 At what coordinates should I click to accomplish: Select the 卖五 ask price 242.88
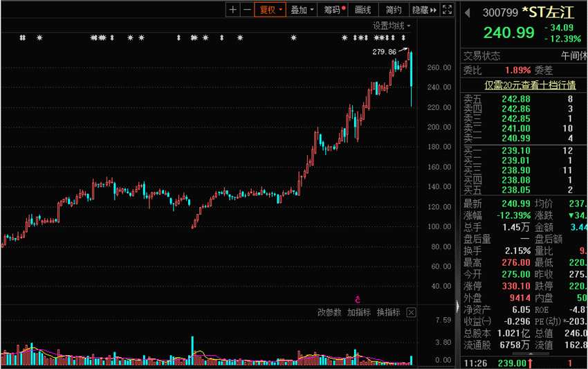516,99
